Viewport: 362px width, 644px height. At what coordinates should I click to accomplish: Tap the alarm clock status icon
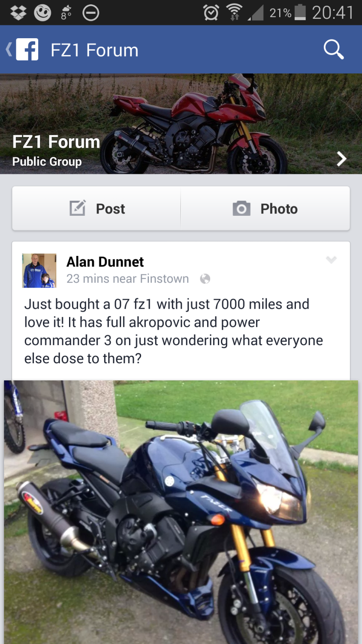pyautogui.click(x=211, y=13)
